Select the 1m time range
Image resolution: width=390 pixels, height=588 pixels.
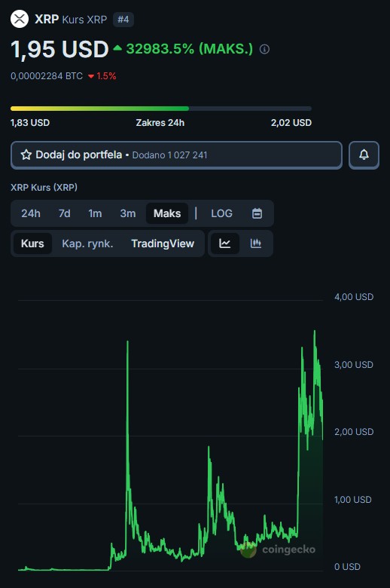(x=95, y=213)
